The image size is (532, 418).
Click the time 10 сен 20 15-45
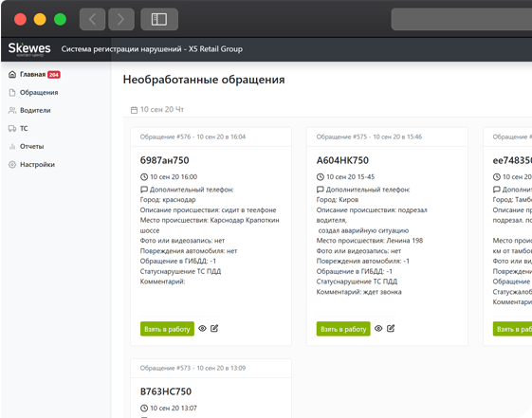(350, 177)
